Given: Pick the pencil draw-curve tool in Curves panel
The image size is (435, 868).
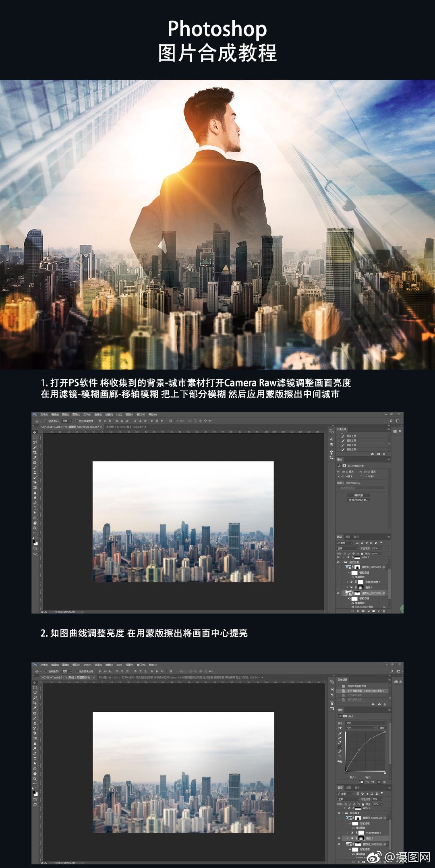Looking at the screenshot, I should (340, 752).
